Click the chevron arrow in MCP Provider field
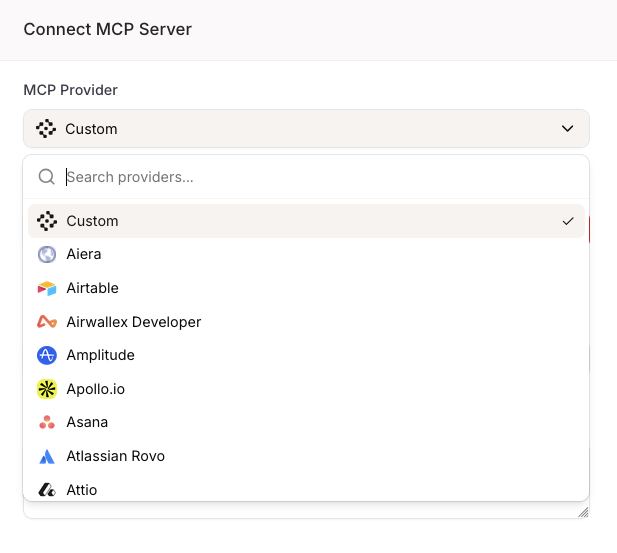 [567, 129]
